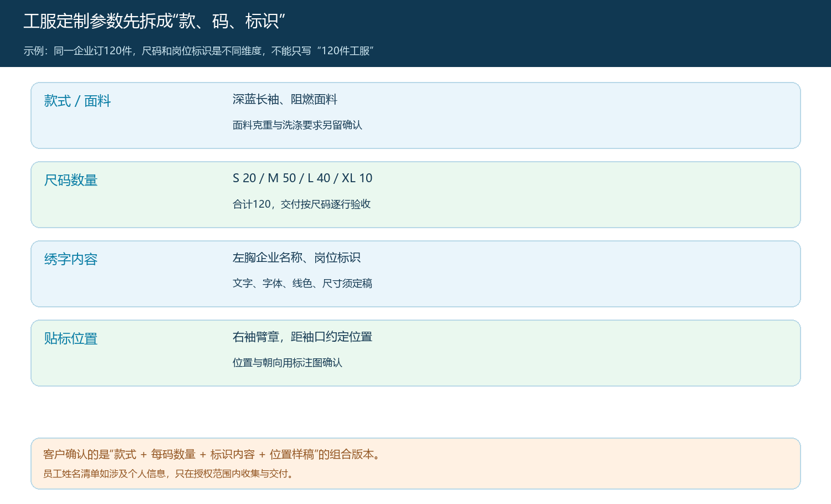Click the note 文字、字体、线色、尺寸须定稿
The width and height of the screenshot is (831, 504).
pyautogui.click(x=302, y=284)
